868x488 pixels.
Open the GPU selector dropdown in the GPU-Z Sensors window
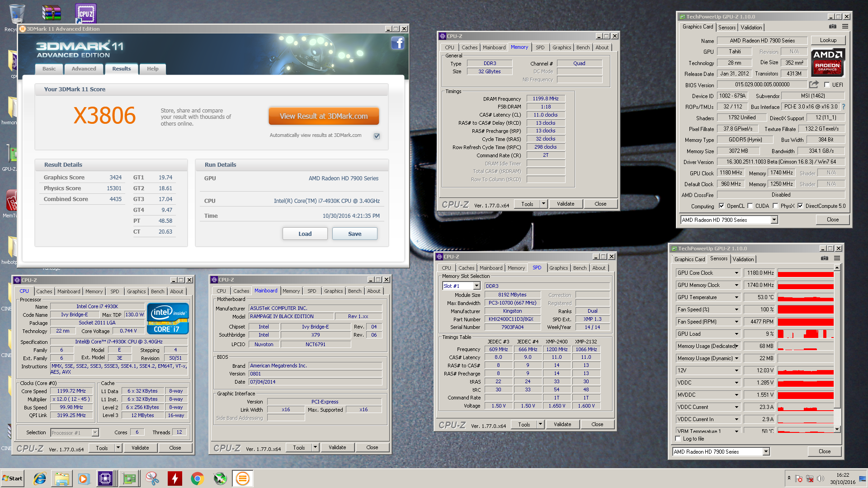point(766,452)
